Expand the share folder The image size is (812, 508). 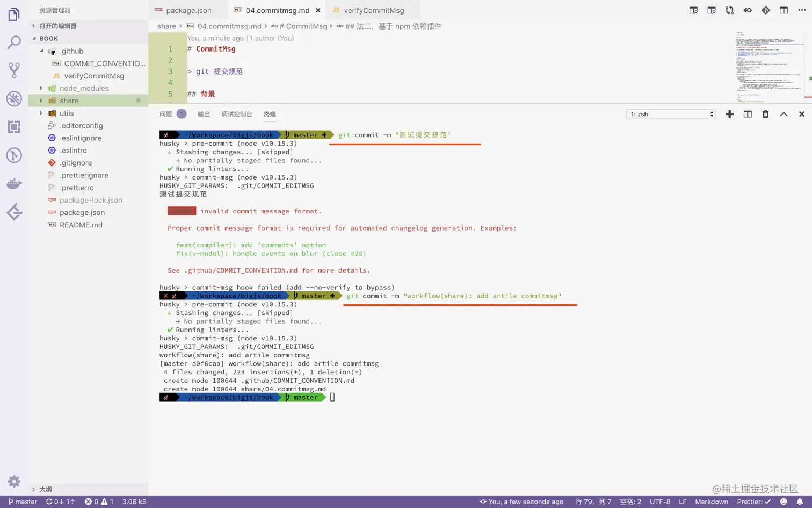(x=41, y=101)
